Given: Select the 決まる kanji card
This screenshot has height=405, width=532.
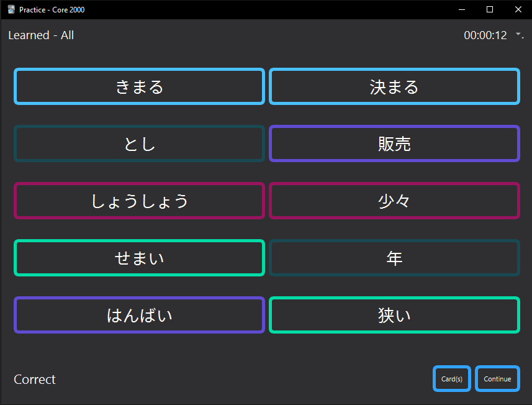Looking at the screenshot, I should coord(394,86).
